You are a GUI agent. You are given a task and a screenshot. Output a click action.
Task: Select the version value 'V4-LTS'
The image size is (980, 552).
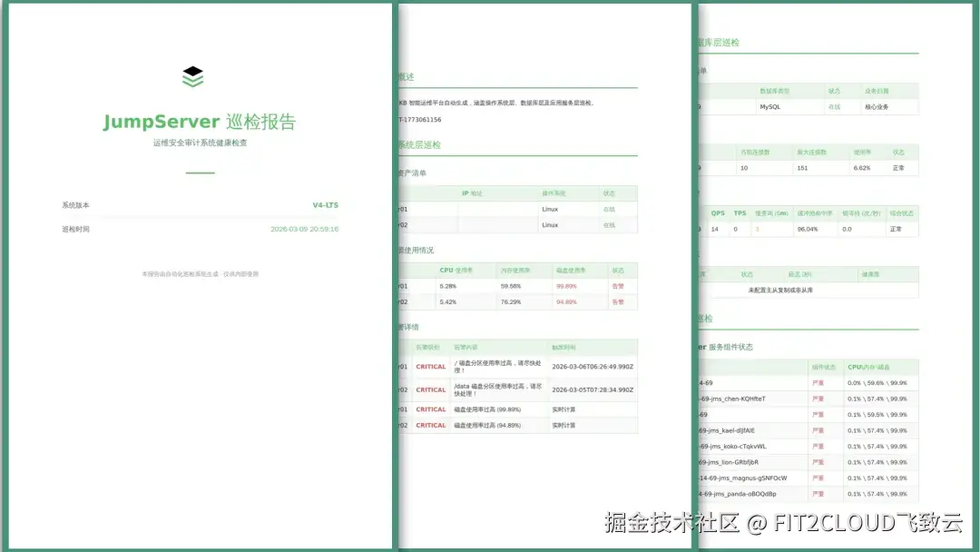(x=325, y=205)
